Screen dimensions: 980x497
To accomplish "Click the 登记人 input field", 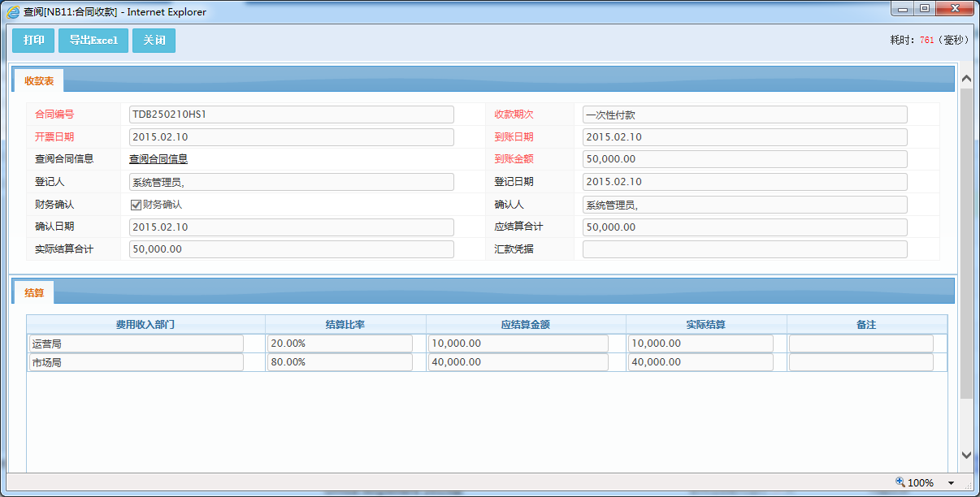I will coord(292,182).
